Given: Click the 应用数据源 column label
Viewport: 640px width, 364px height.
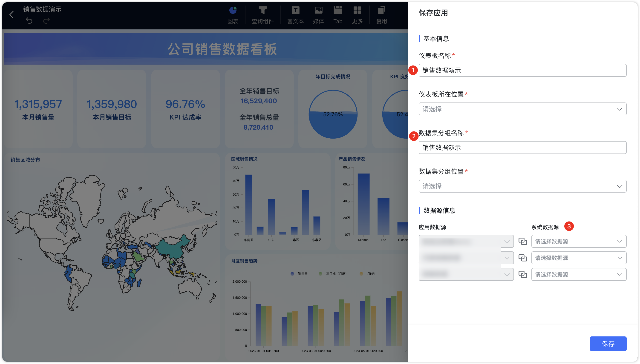Looking at the screenshot, I should click(x=432, y=227).
